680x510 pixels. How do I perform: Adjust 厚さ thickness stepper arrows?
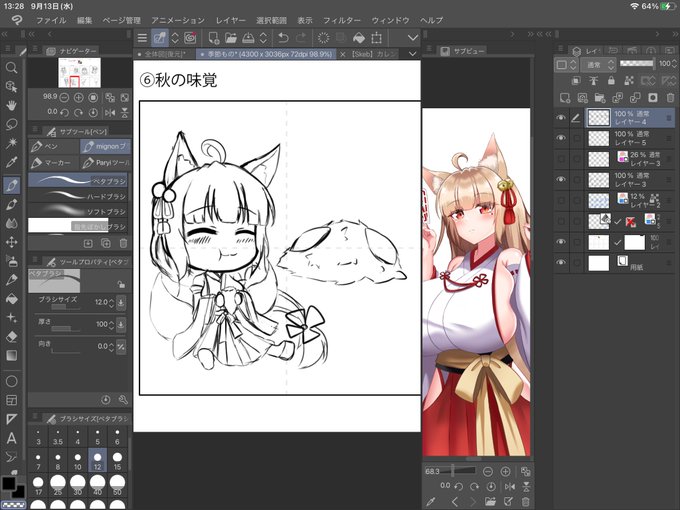click(112, 324)
